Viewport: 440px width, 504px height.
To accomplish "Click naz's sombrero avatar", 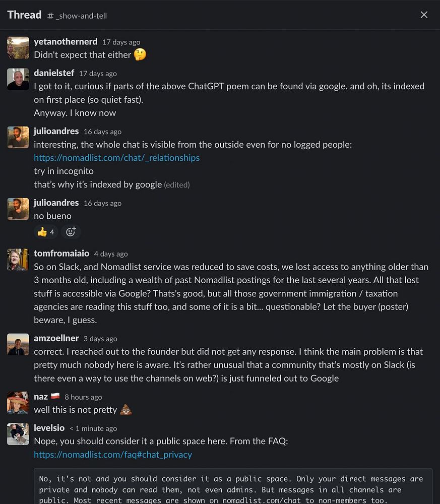I will pyautogui.click(x=18, y=402).
